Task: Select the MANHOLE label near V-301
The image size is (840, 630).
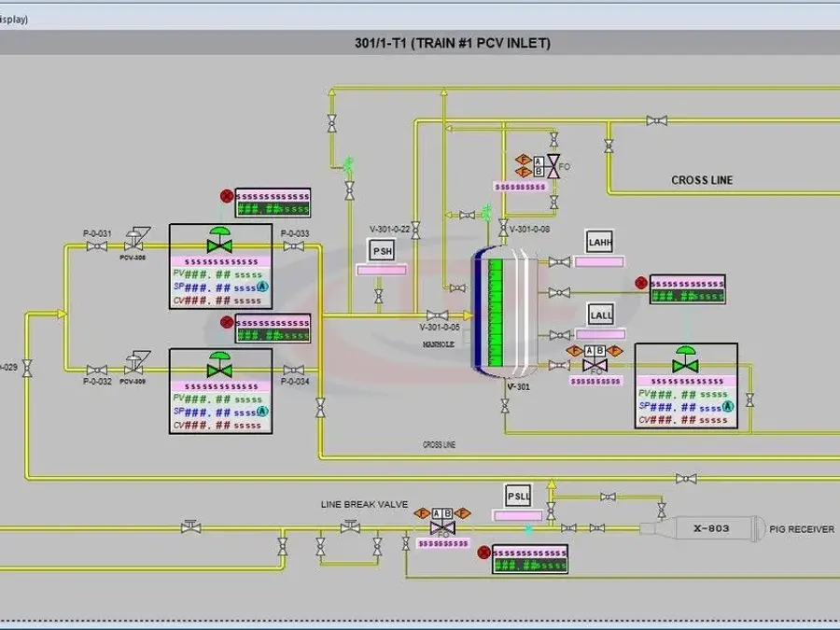Action: [x=439, y=344]
